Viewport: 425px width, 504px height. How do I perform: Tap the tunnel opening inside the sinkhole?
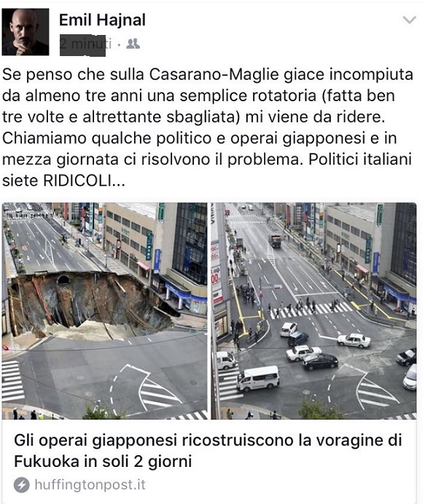pyautogui.click(x=63, y=280)
